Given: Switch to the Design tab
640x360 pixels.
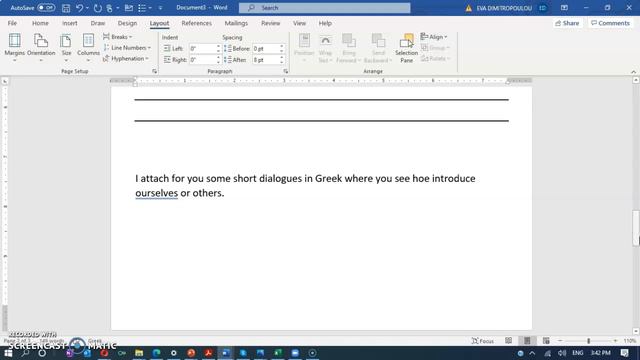Looking at the screenshot, I should click(x=127, y=23).
